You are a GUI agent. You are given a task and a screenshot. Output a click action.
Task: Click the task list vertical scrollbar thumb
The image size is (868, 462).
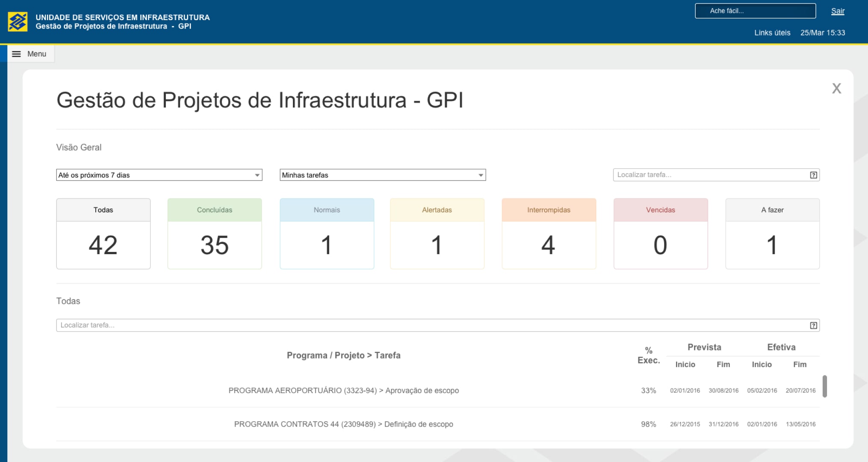tap(824, 386)
